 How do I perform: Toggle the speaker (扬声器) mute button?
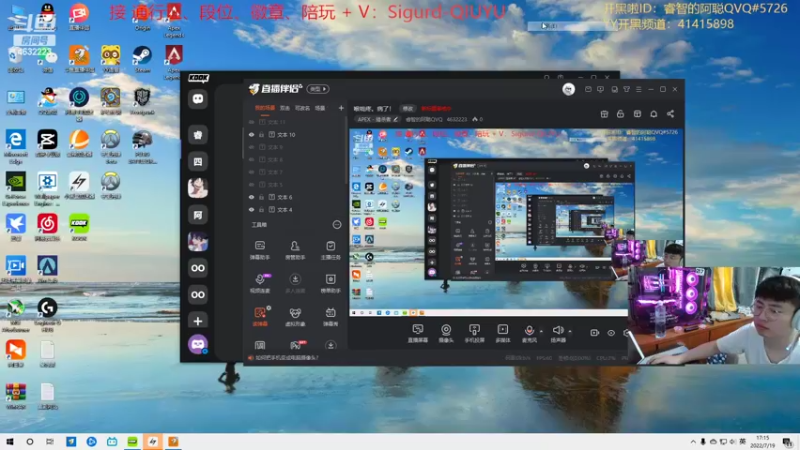(558, 333)
